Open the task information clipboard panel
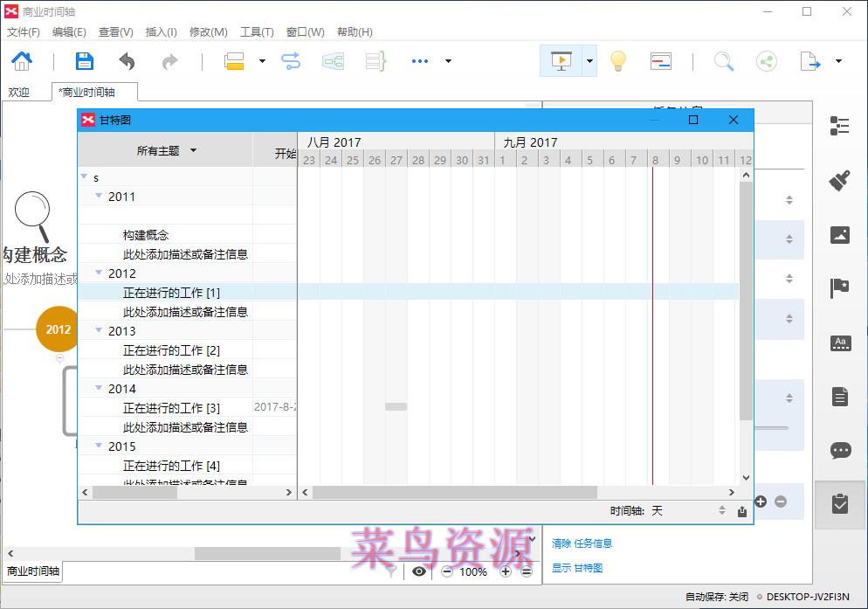Screen dimensions: 868x609 point(840,504)
